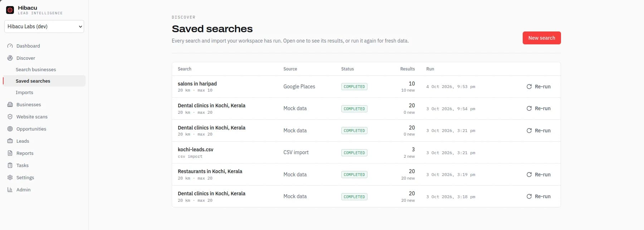
Task: Click the Results column header
Action: click(408, 69)
